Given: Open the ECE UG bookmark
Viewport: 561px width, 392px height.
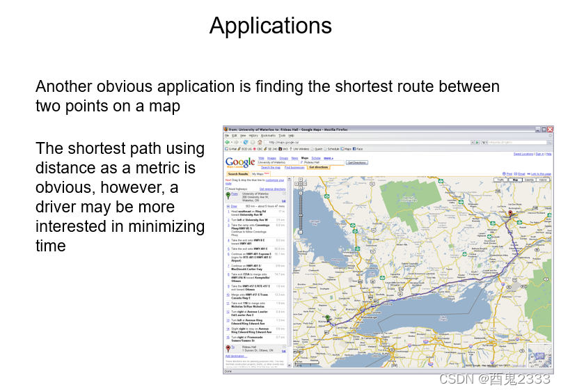Looking at the screenshot, I should point(244,149).
